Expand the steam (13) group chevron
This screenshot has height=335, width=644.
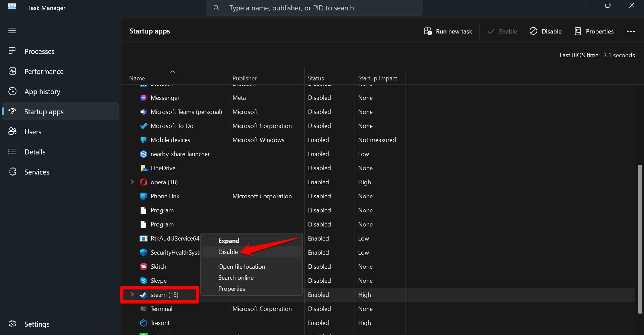(132, 294)
